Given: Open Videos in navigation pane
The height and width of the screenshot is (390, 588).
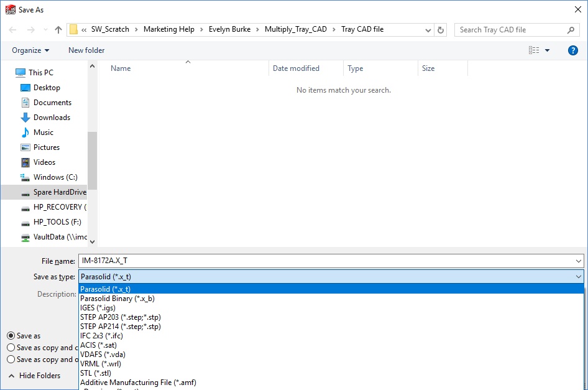Looking at the screenshot, I should point(44,162).
